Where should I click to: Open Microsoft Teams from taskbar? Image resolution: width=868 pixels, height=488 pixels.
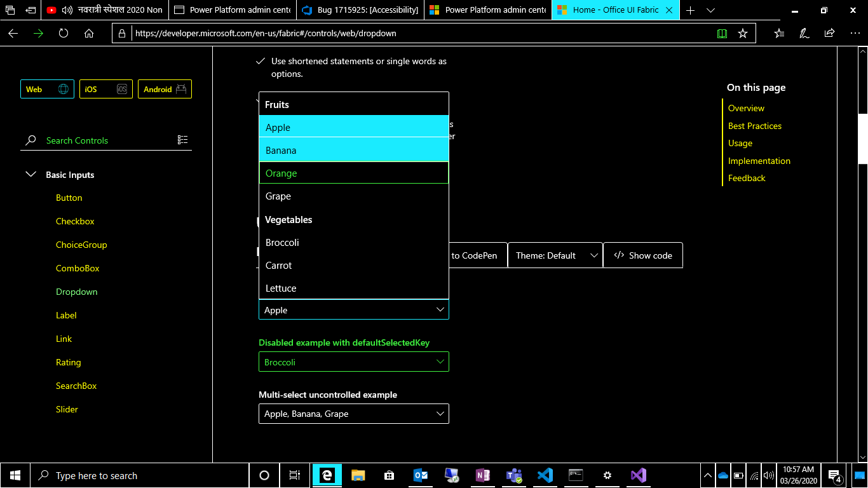(514, 475)
